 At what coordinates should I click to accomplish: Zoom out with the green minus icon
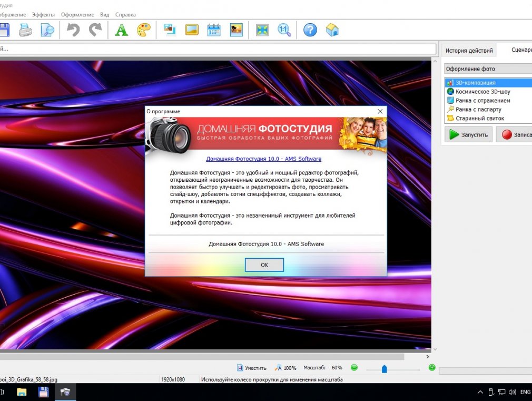tap(354, 367)
